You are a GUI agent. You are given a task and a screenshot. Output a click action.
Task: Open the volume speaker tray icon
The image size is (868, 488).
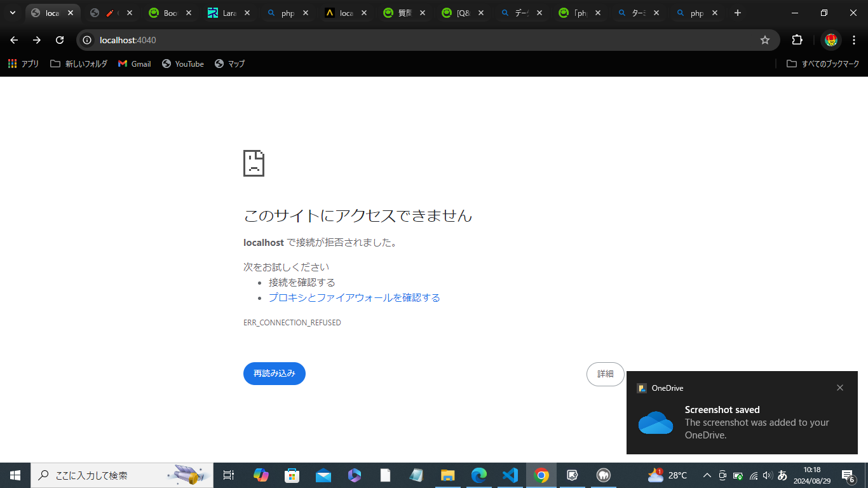coord(768,475)
